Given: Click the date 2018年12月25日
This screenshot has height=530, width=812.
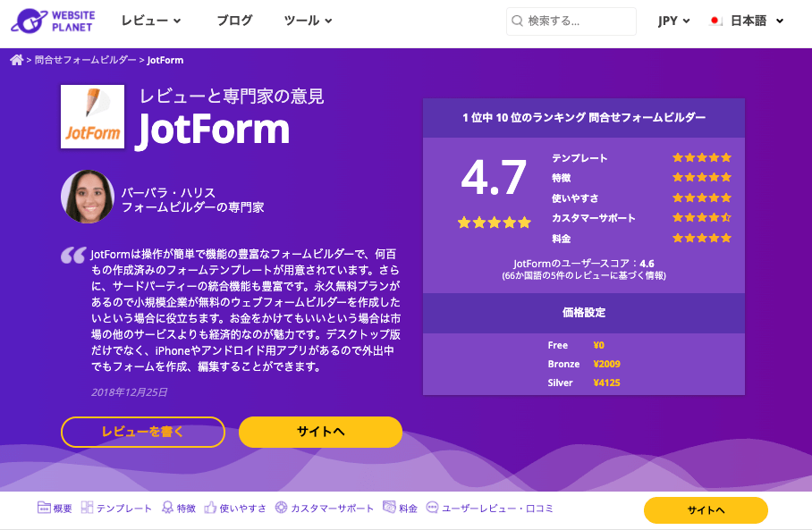Looking at the screenshot, I should coord(130,392).
